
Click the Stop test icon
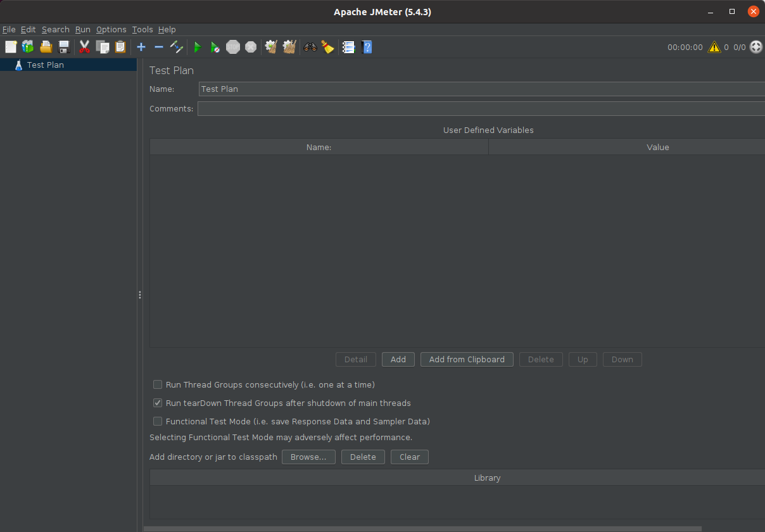point(233,47)
